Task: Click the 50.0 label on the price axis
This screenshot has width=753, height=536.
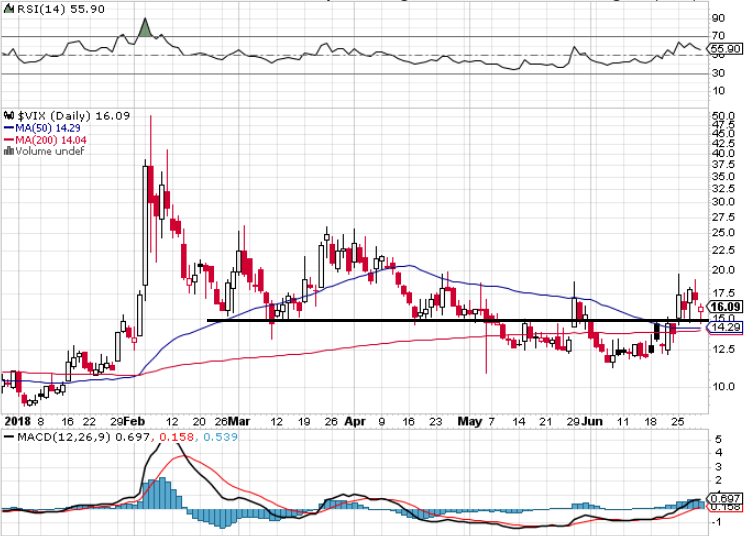Action: [724, 116]
